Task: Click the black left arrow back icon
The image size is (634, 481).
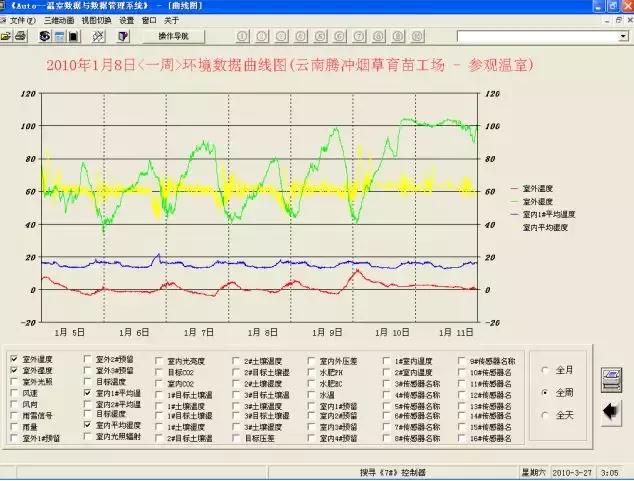Action: pos(609,412)
